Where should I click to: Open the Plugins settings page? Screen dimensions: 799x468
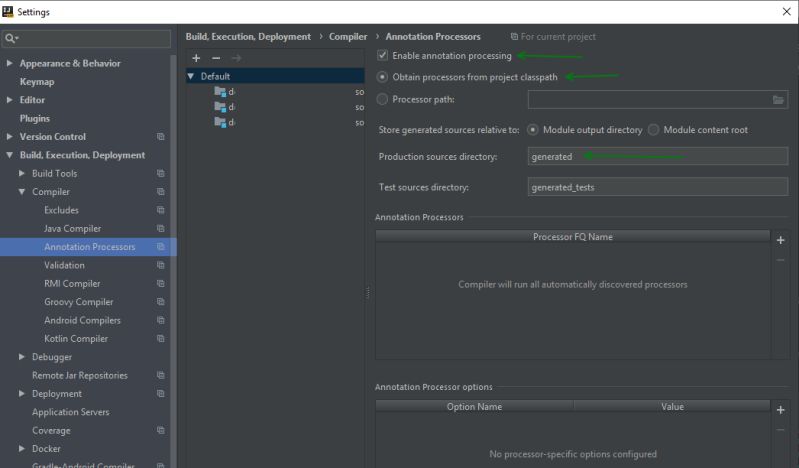tap(35, 118)
